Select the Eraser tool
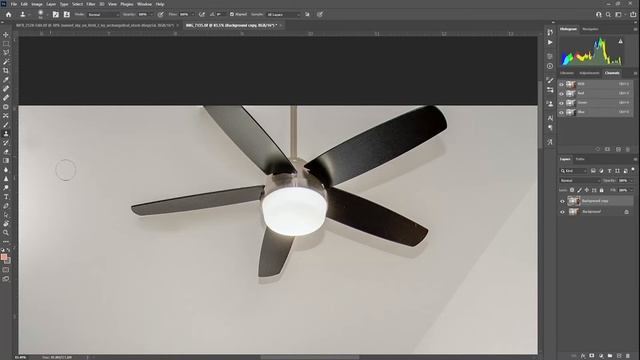 click(x=6, y=151)
